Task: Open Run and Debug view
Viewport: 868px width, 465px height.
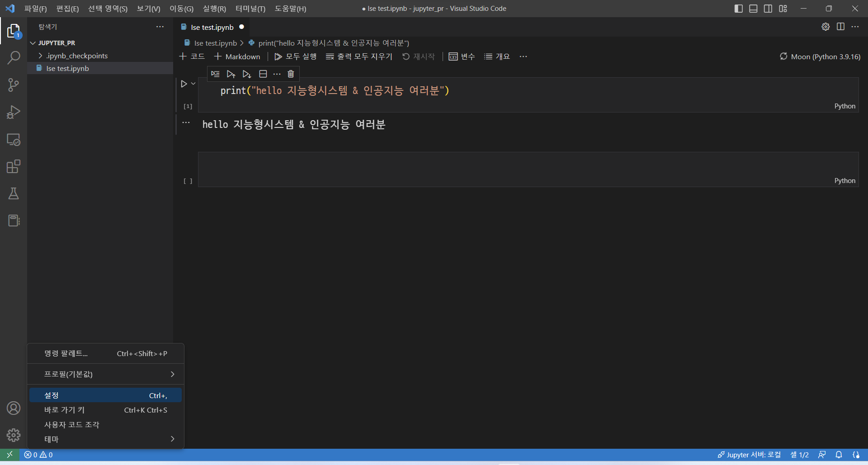Action: pyautogui.click(x=14, y=112)
